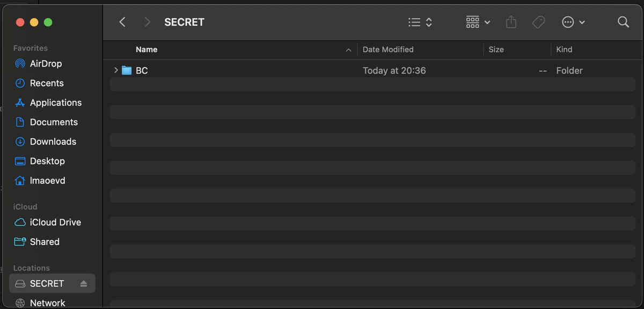Sort by the Size column header
644x309 pixels.
pos(496,49)
